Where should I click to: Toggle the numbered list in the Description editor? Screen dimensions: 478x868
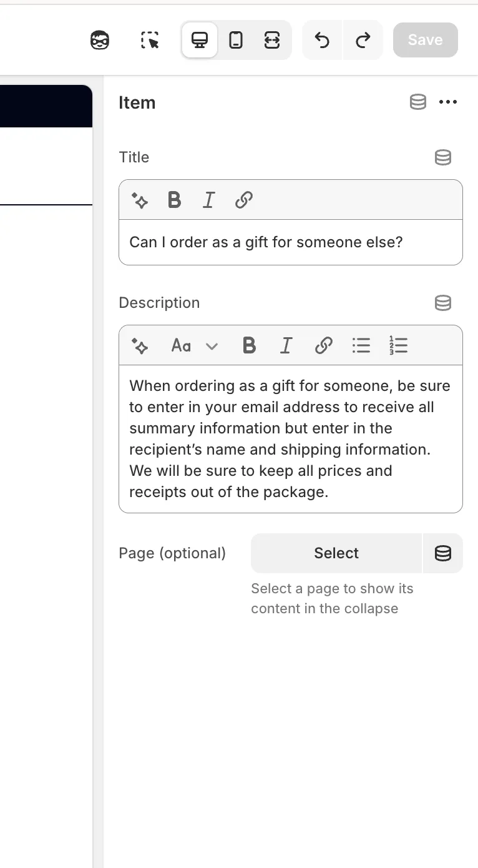(398, 345)
